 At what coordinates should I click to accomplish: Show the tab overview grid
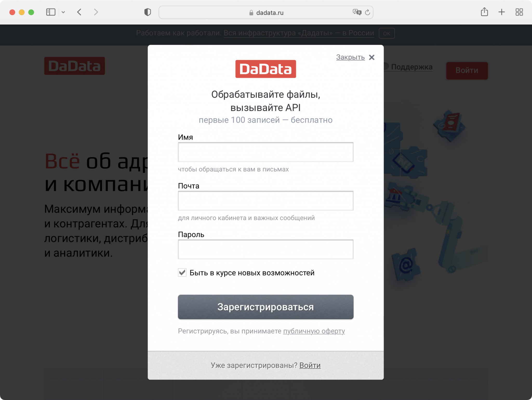tap(519, 12)
